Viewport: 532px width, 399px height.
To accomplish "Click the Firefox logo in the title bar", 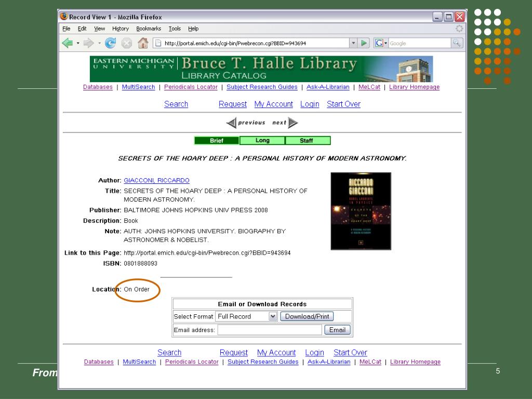I will [x=64, y=16].
